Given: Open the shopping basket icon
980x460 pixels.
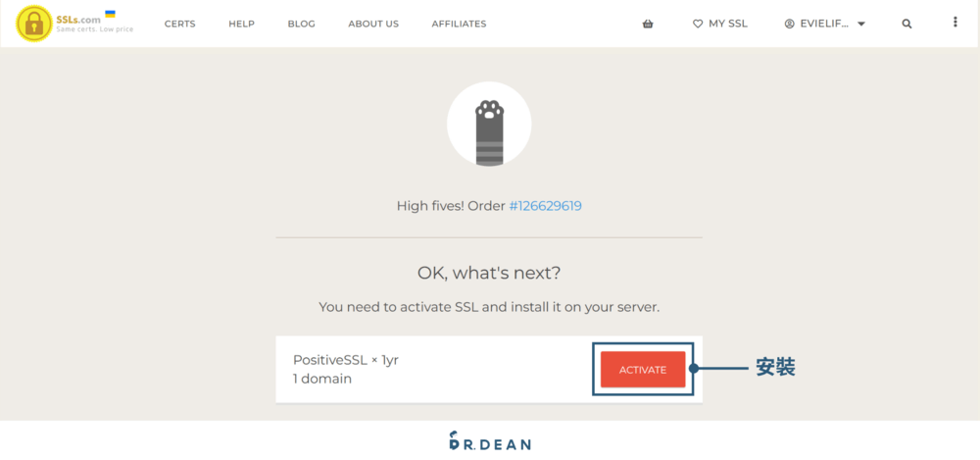Looking at the screenshot, I should [x=648, y=24].
